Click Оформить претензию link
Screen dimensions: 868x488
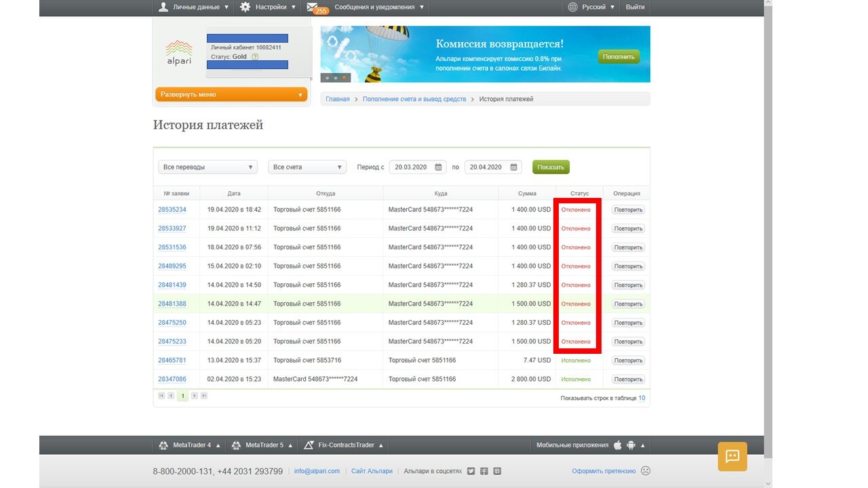(604, 471)
